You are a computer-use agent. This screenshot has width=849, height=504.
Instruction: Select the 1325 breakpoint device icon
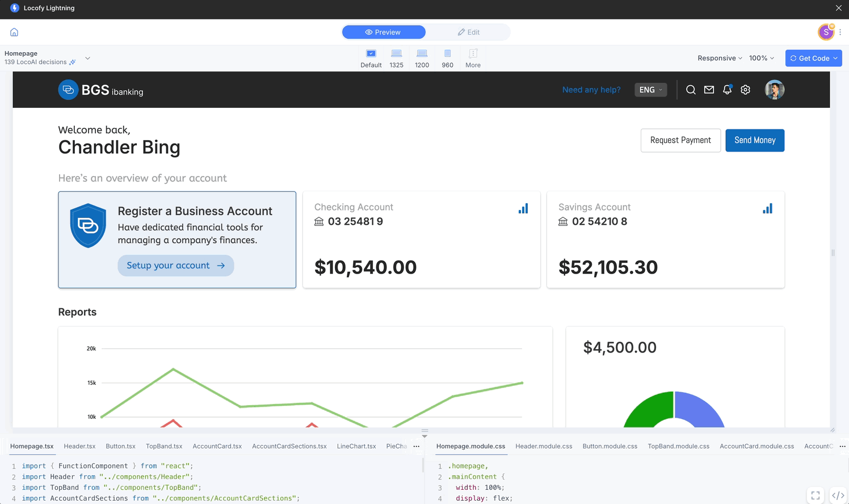pos(396,54)
